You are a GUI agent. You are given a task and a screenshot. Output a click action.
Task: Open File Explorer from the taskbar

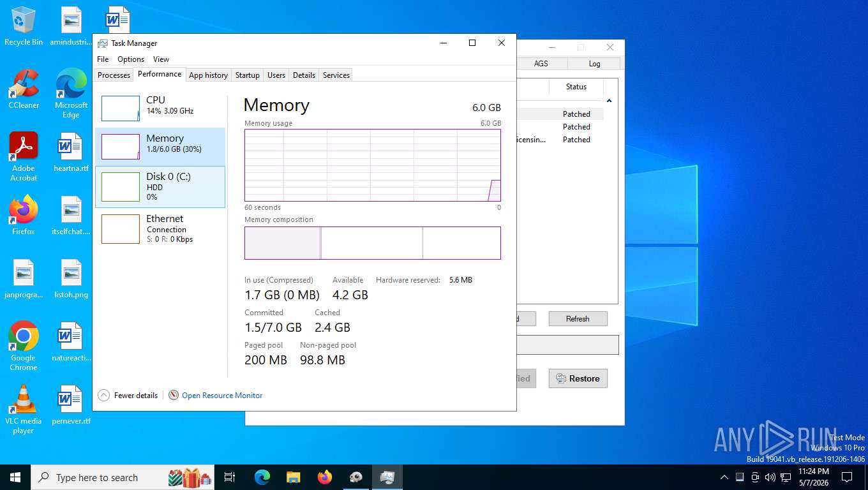tap(293, 477)
